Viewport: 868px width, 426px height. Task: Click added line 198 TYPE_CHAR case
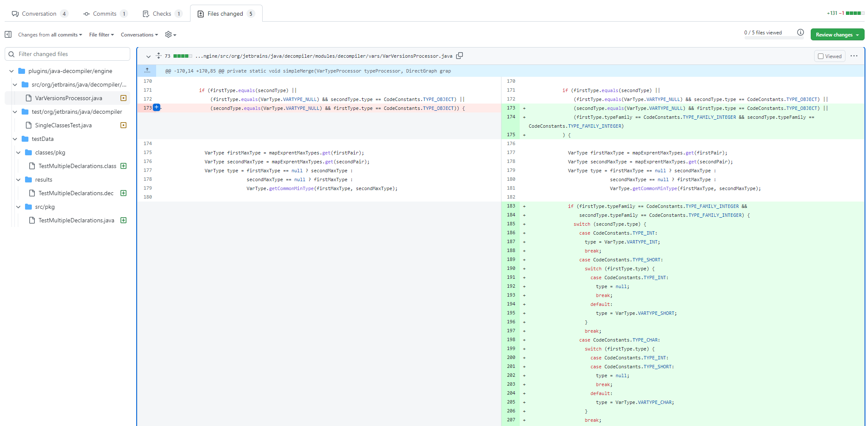tap(619, 340)
